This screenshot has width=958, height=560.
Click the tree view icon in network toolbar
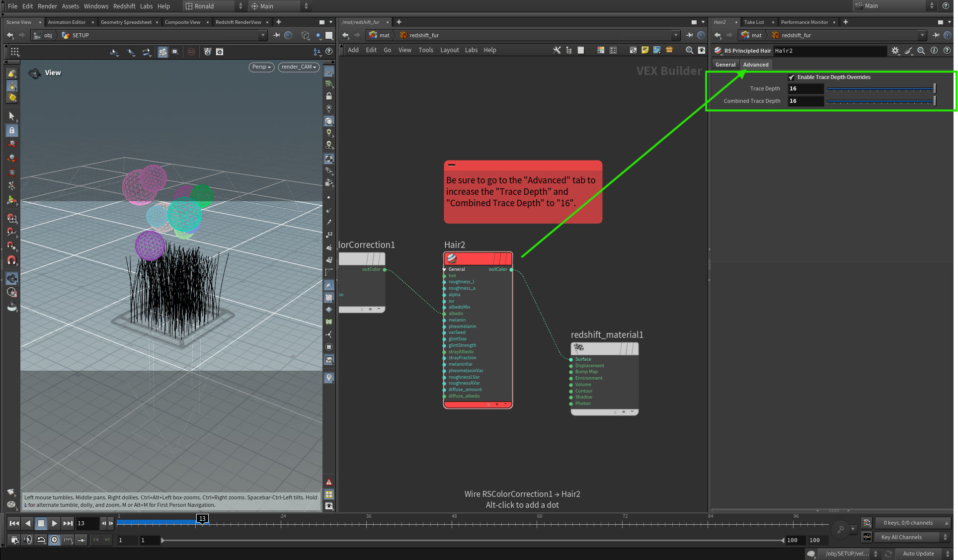coord(569,50)
